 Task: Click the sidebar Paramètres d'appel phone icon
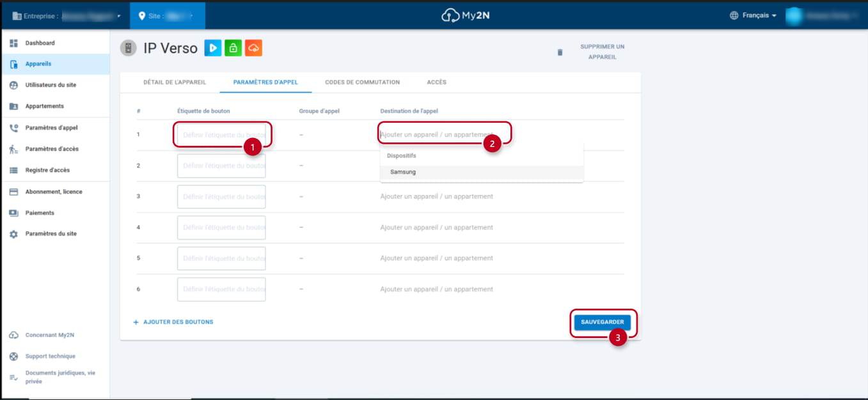point(13,128)
